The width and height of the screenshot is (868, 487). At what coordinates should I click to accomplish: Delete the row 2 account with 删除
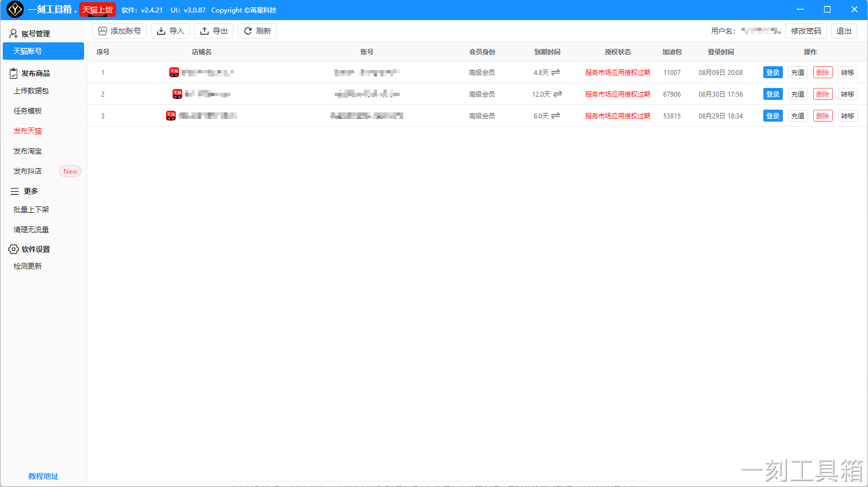pyautogui.click(x=823, y=94)
